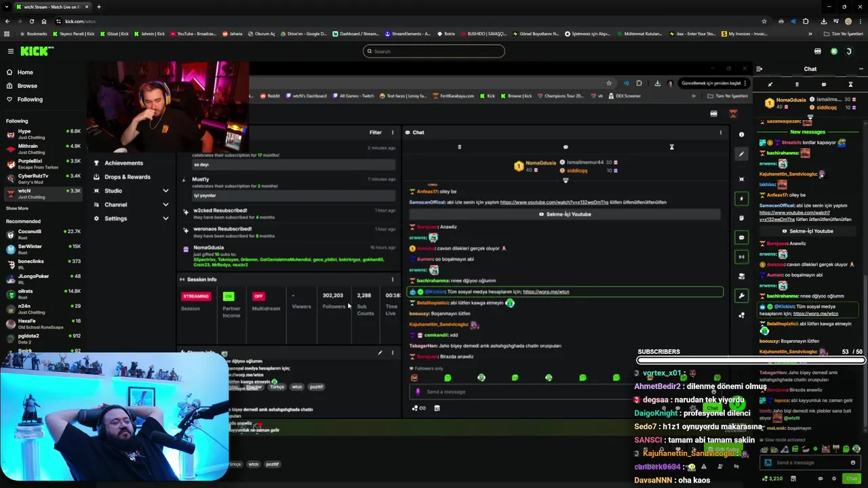Click NomaGdusia top gifter entry
The image size is (868, 488).
point(785,103)
